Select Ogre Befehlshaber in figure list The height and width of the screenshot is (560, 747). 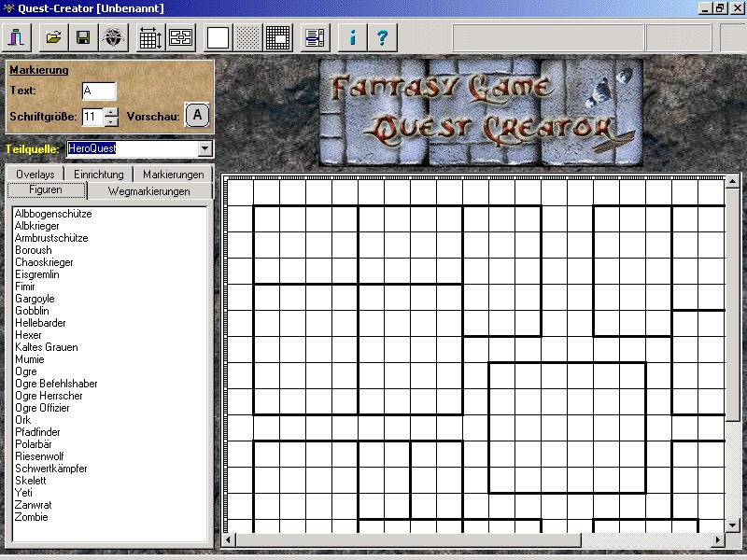(56, 384)
